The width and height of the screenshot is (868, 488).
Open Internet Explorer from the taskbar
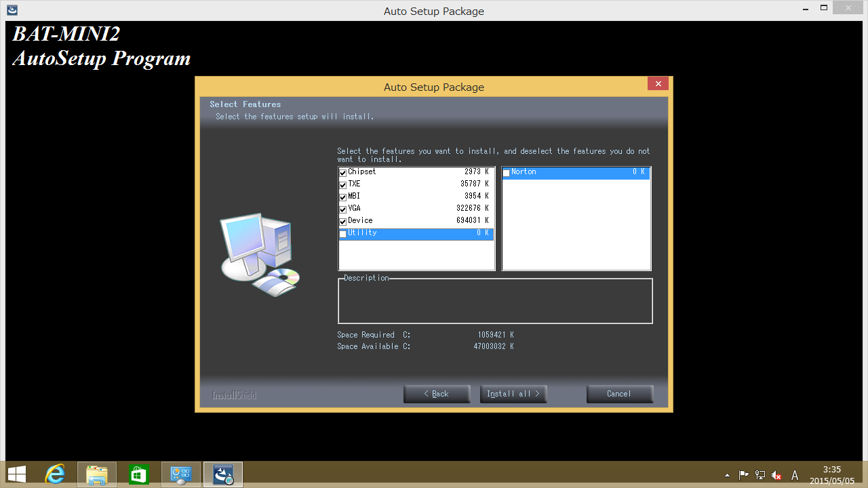coord(55,474)
